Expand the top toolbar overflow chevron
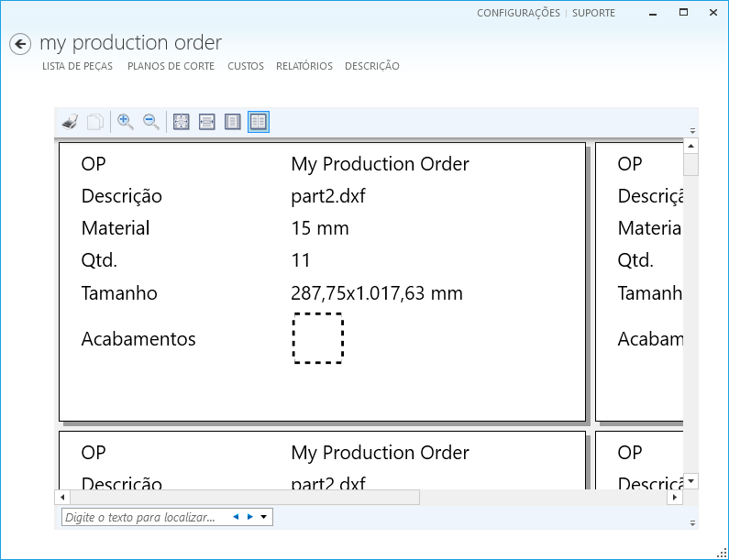729x560 pixels. click(692, 130)
